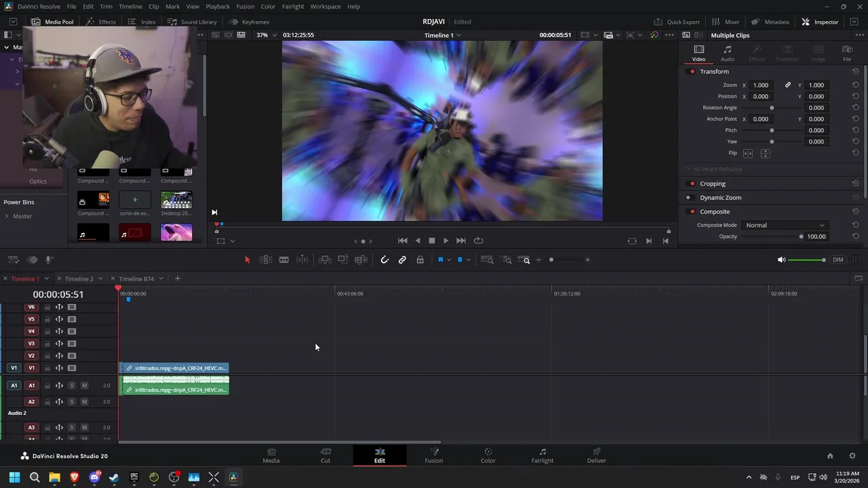Open the Workspace menu
Screen dimensions: 868x488
[325, 6]
